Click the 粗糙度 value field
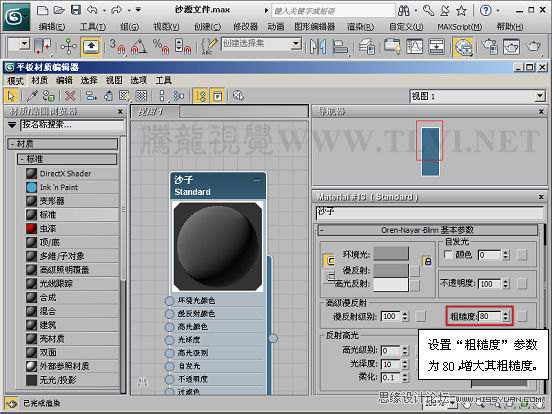The width and height of the screenshot is (552, 414). coord(489,316)
